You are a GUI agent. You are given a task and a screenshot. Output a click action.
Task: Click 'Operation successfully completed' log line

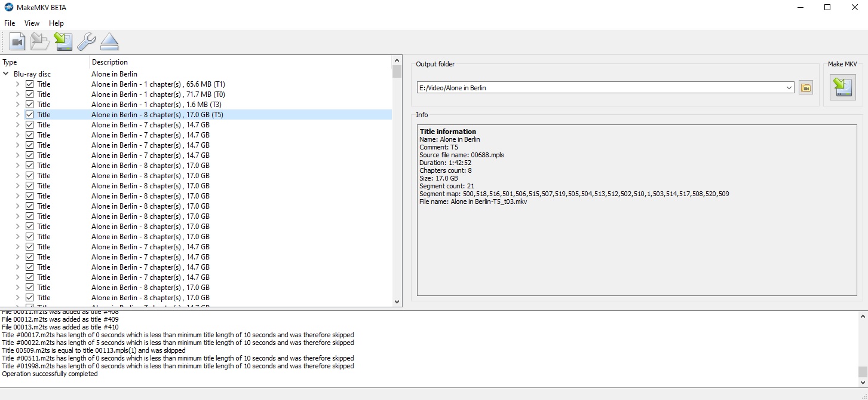50,374
